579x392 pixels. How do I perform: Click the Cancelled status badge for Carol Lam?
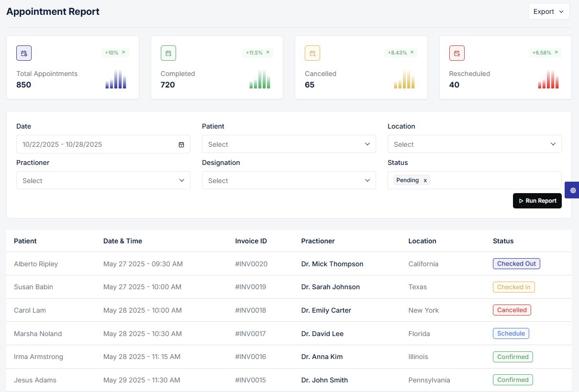512,310
